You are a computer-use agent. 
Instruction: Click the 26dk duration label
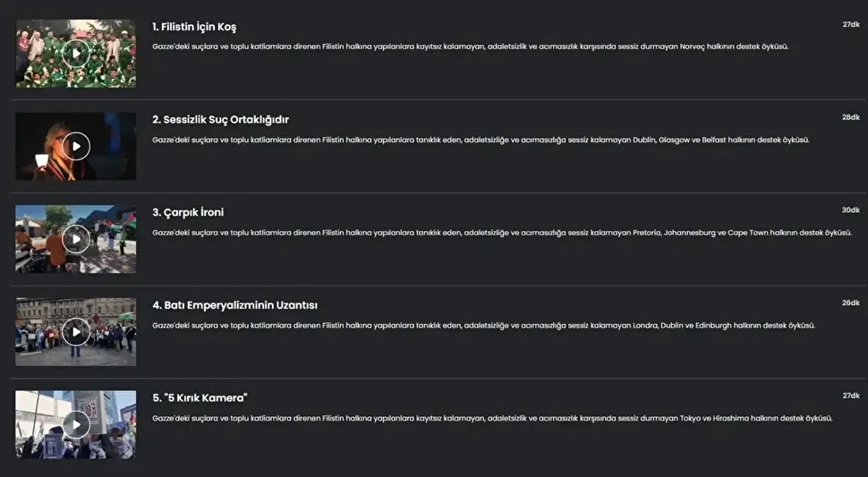pos(850,302)
